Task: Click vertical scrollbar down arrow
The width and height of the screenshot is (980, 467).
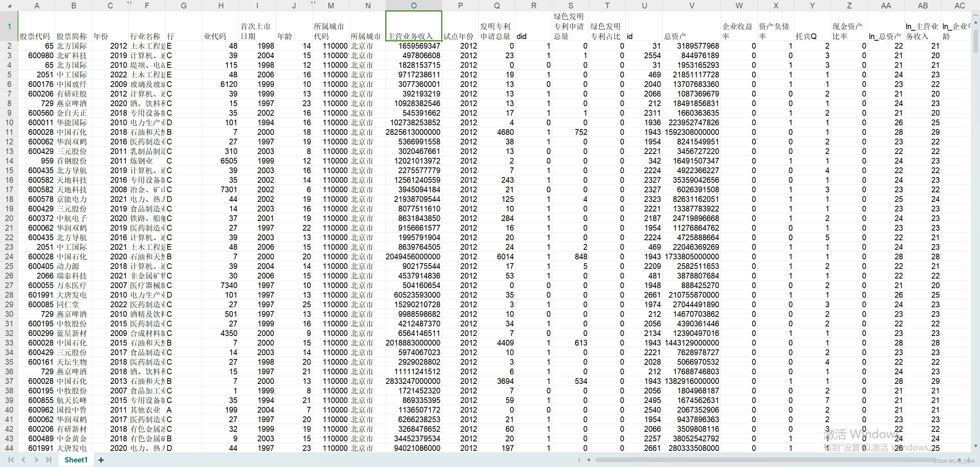Action: (975, 446)
